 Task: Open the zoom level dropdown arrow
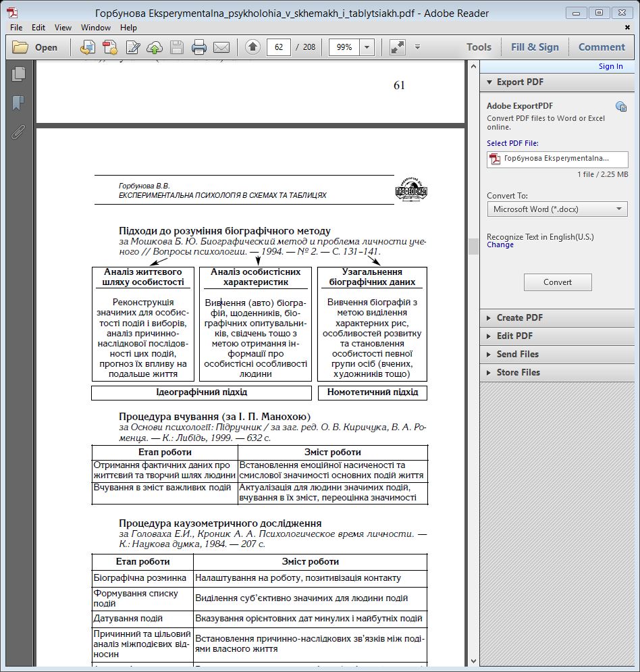[x=367, y=47]
